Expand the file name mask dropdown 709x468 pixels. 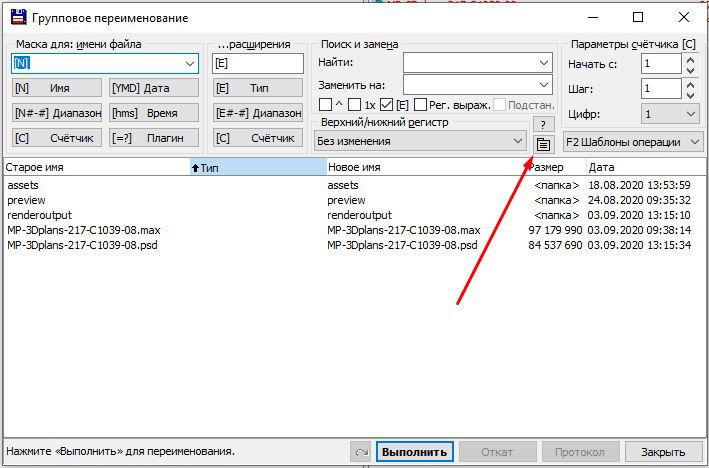point(190,64)
